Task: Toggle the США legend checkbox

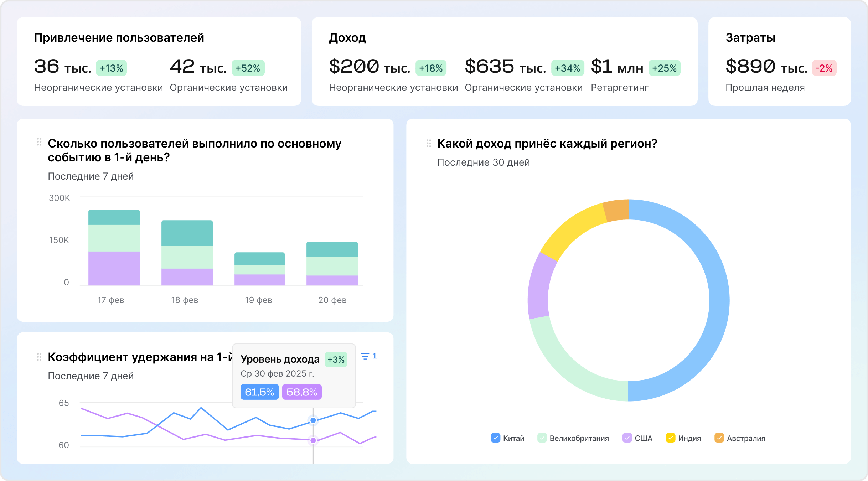Action: 627,438
